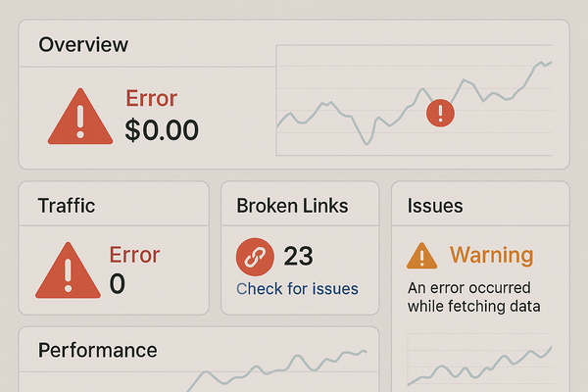The height and width of the screenshot is (392, 588).
Task: Click the Overview panel title
Action: point(83,45)
